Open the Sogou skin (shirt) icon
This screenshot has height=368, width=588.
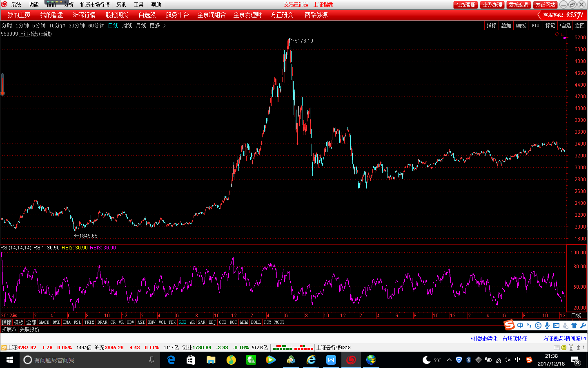574,325
